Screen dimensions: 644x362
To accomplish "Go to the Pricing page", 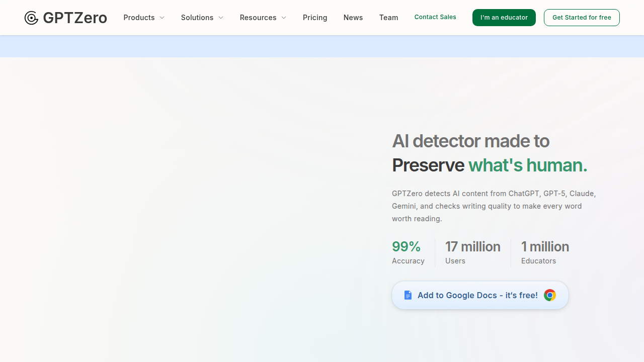I will pos(315,18).
